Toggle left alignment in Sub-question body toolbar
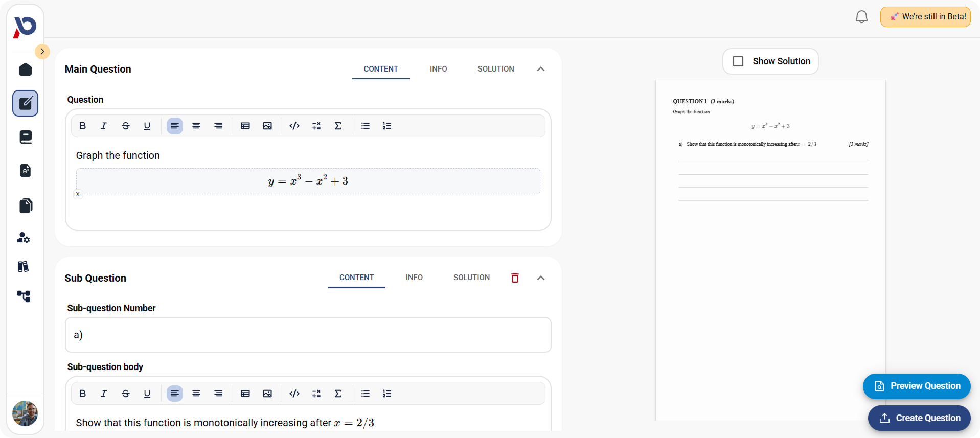Viewport: 980px width, 438px height. tap(175, 394)
